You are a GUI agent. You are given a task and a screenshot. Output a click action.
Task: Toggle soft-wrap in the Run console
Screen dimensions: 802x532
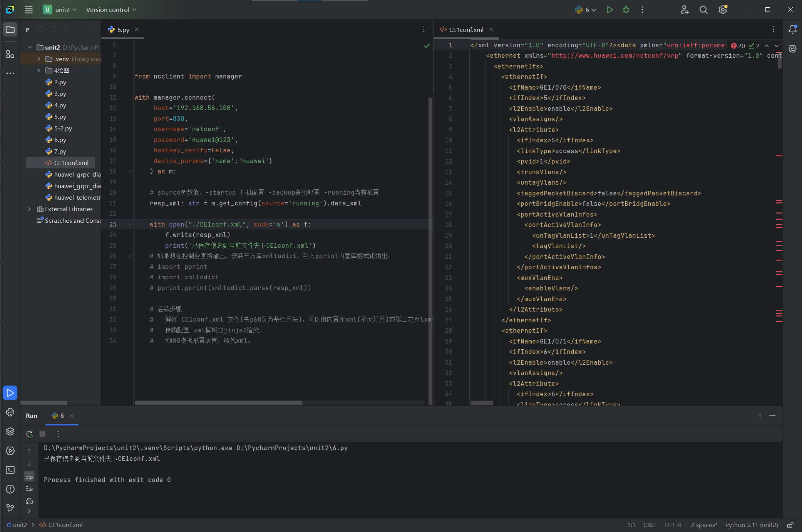[29, 476]
